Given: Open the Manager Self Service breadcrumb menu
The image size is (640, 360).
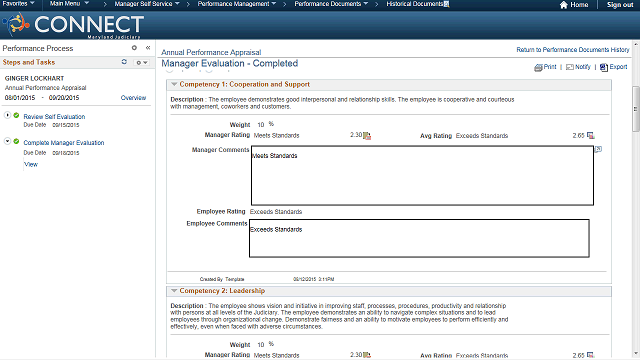Looking at the screenshot, I should click(x=147, y=4).
